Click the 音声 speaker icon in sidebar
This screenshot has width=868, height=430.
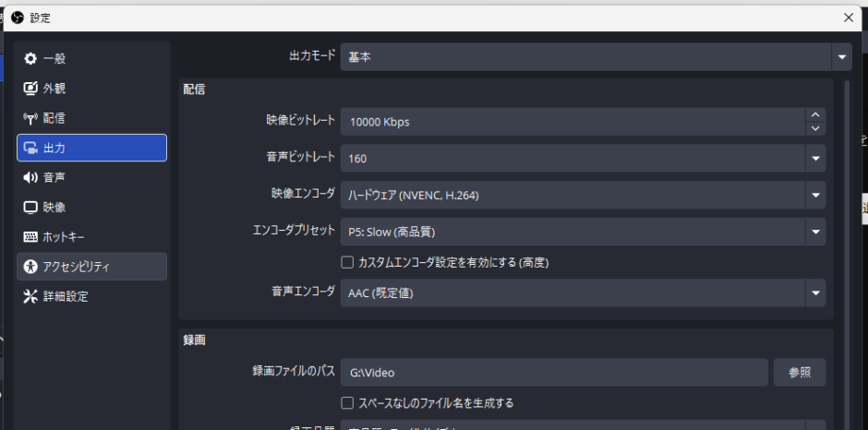tap(30, 178)
